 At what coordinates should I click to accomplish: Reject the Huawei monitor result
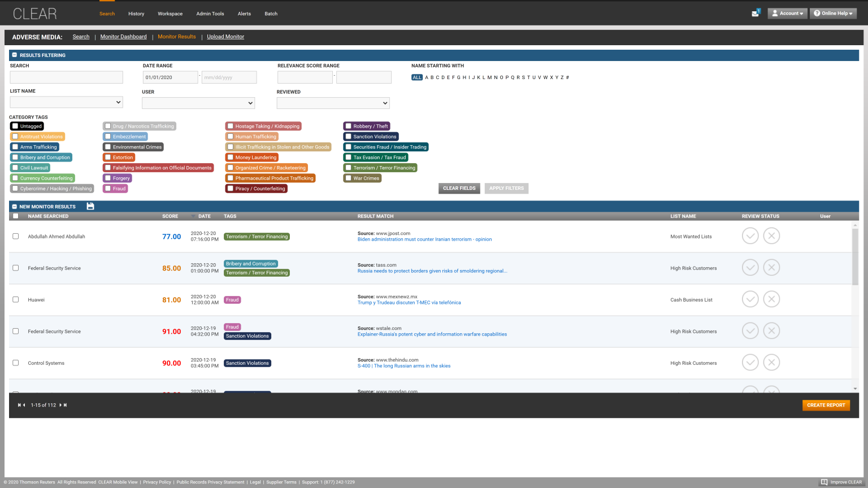click(x=771, y=299)
